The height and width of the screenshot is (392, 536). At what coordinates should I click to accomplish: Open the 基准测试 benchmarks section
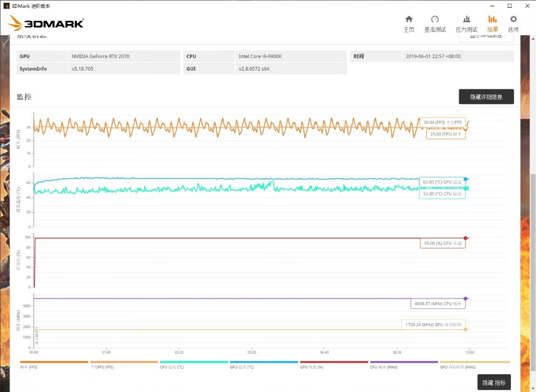click(435, 24)
